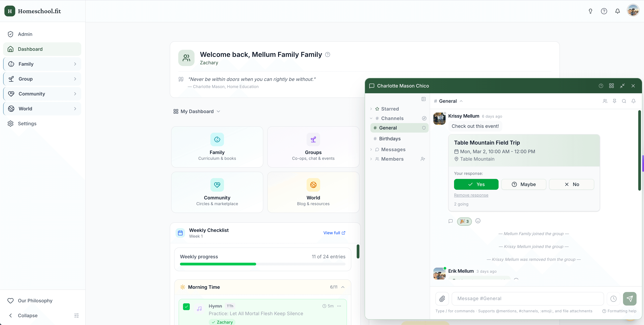Open the Birthdays channel
Image resolution: width=644 pixels, height=325 pixels.
pos(390,138)
